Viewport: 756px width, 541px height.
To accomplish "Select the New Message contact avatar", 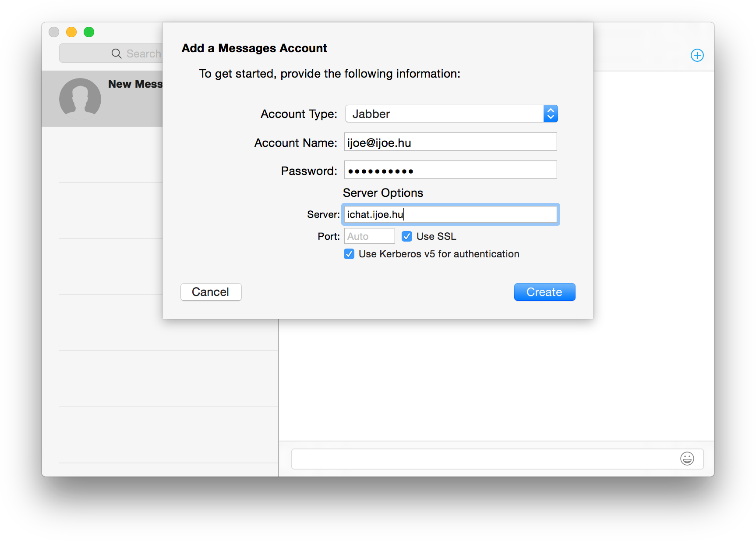I will tap(80, 99).
